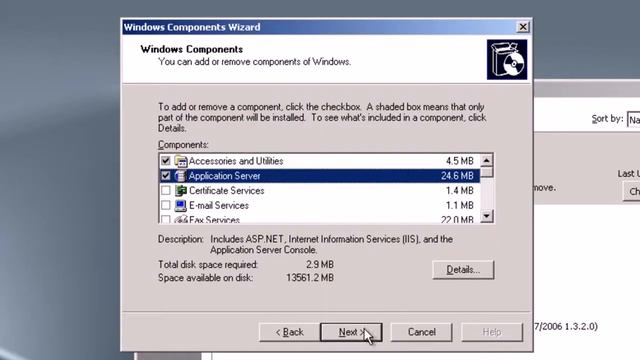Viewport: 640px width, 360px height.
Task: Proceed with the Next button
Action: pos(351,332)
